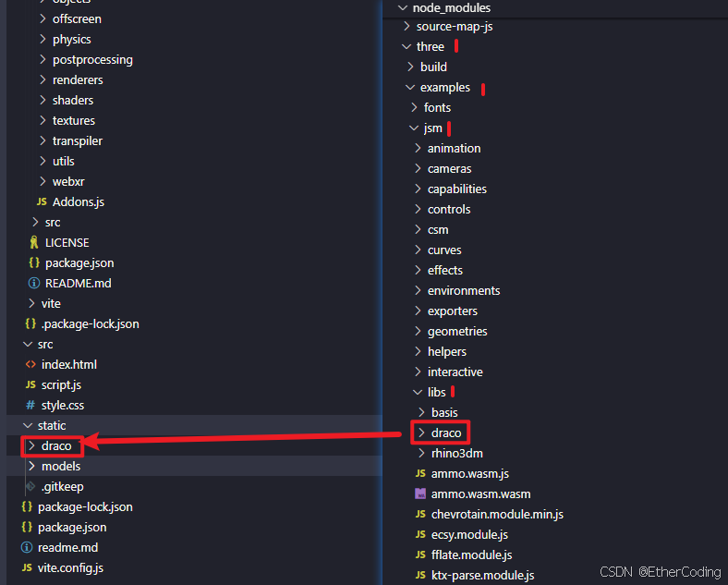Expand the rhino3dm folder chevron
The image size is (728, 585).
421,453
